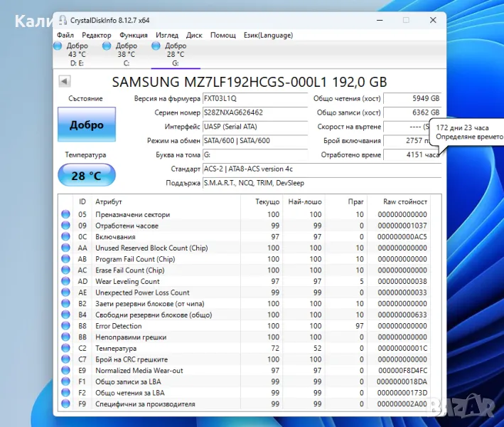Click status icon next to Температура attribute
This screenshot has height=427, width=504.
(x=66, y=349)
